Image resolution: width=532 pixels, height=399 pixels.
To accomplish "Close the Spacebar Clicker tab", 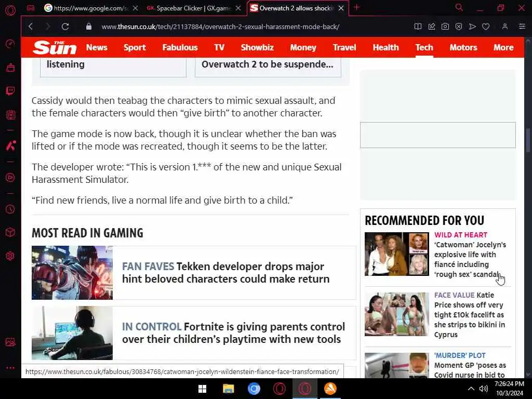I will coord(238,8).
